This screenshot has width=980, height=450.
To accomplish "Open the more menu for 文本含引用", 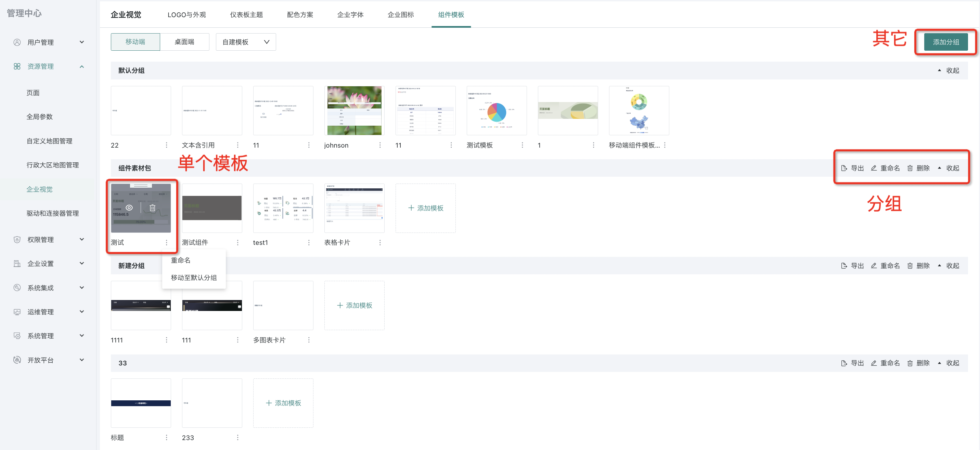I will tap(238, 145).
